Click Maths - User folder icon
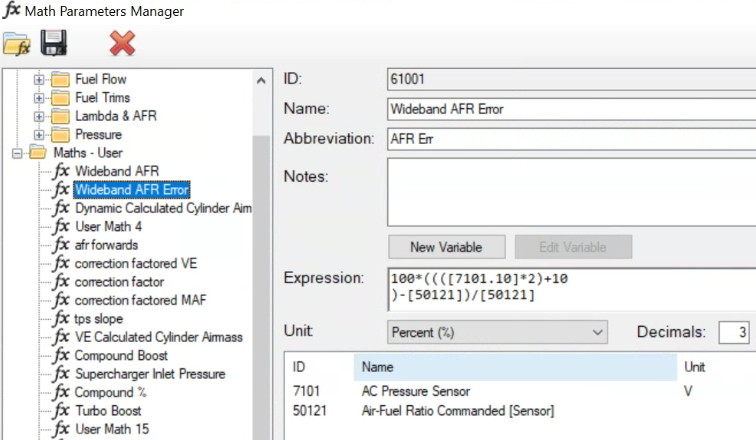756x440 pixels. click(38, 153)
